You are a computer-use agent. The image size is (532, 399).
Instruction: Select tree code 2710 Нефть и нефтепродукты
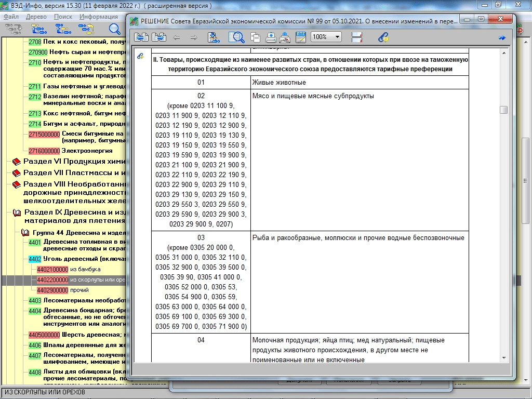pos(35,62)
